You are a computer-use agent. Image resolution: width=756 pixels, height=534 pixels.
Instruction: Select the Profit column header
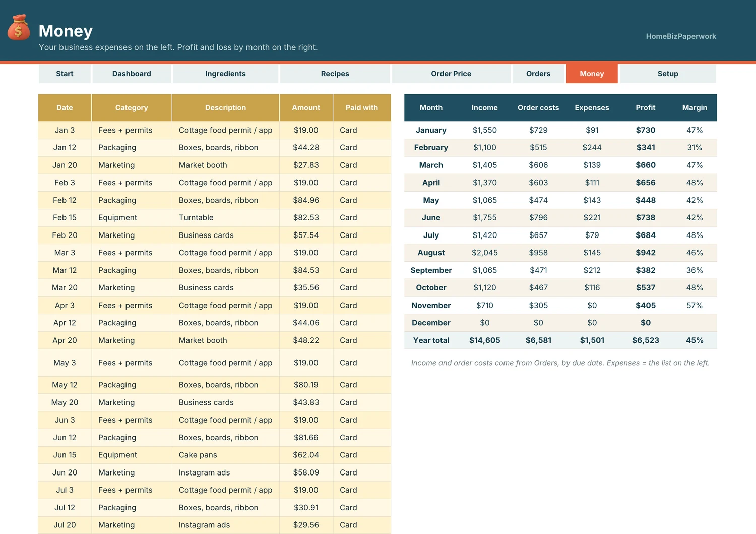tap(646, 108)
